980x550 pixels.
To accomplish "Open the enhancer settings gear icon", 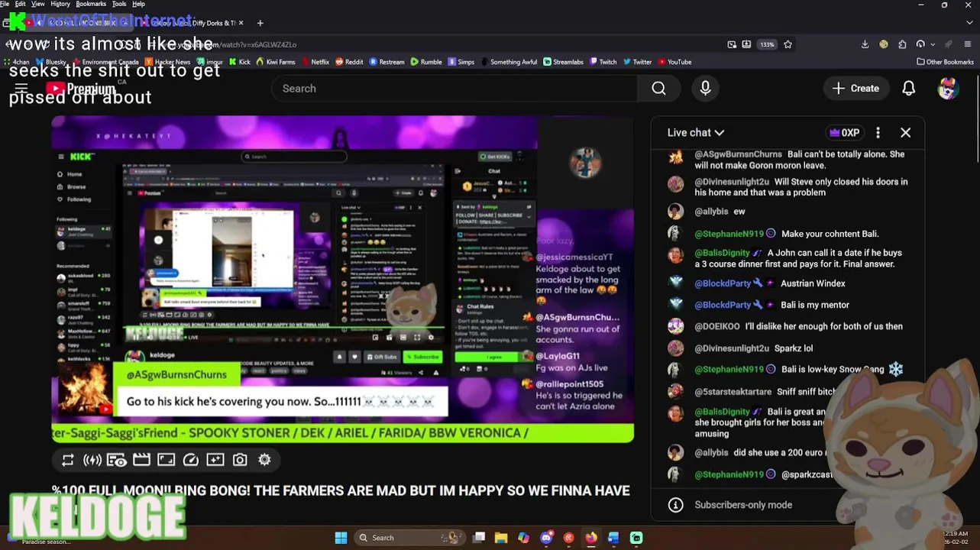I will pos(264,460).
